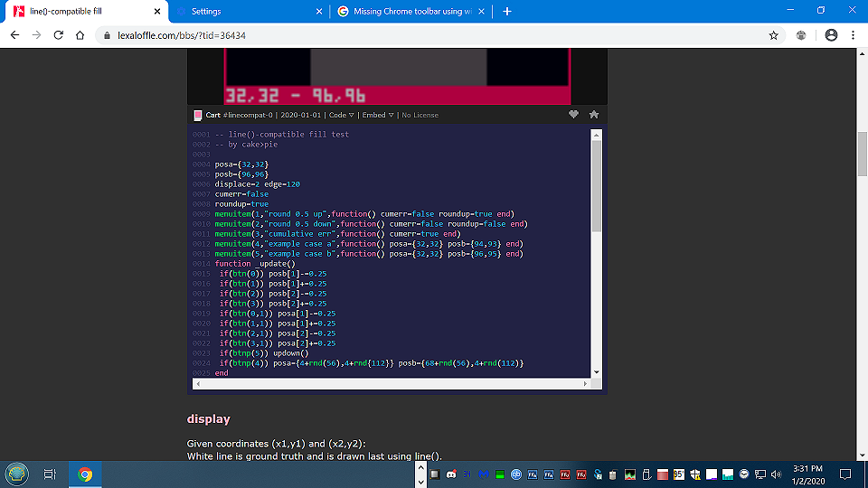Click the 'display' section heading
The width and height of the screenshot is (868, 488).
click(208, 418)
